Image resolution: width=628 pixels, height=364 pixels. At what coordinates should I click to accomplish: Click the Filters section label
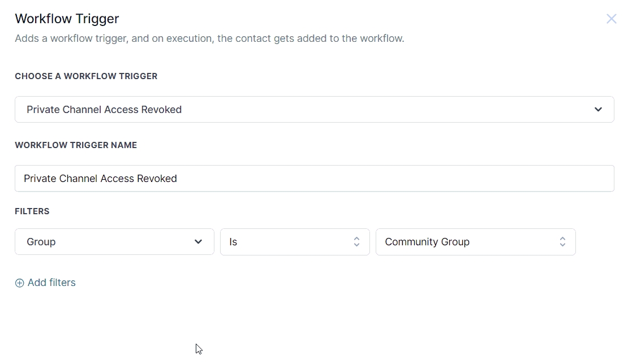[32, 211]
